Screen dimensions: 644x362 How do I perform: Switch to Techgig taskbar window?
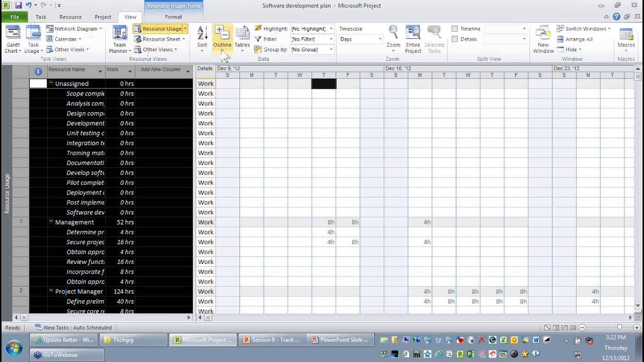[x=133, y=340]
